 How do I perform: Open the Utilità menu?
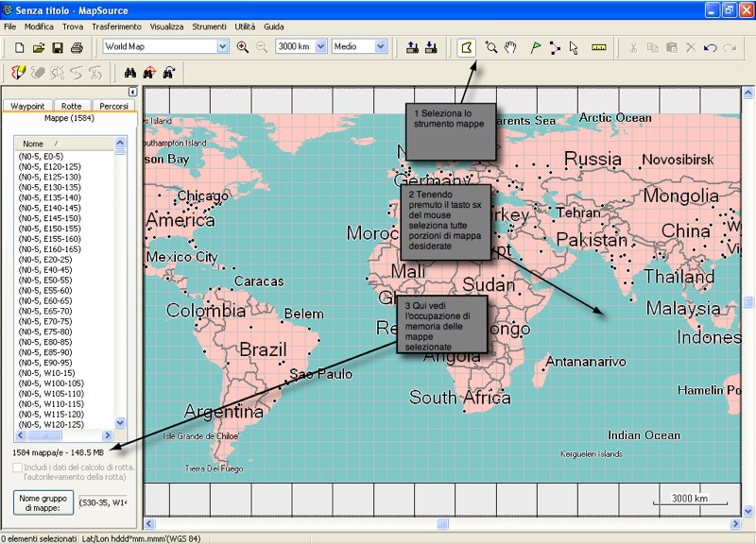tap(245, 26)
